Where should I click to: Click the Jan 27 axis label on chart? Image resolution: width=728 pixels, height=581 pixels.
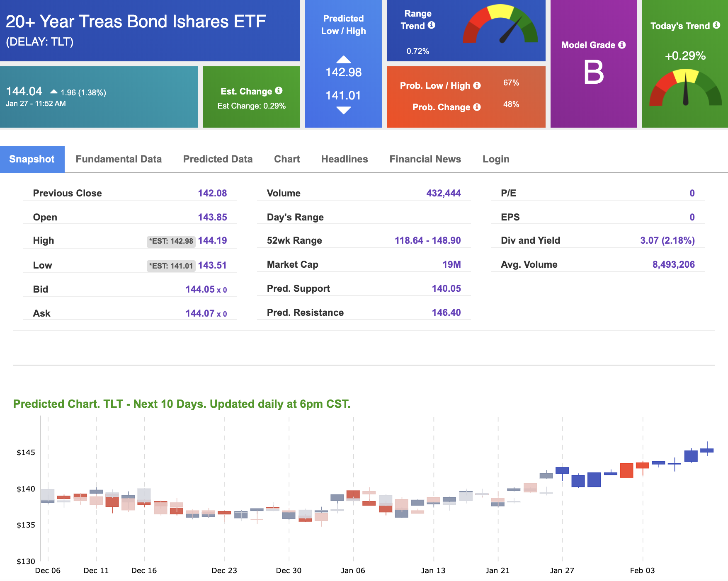point(562,571)
